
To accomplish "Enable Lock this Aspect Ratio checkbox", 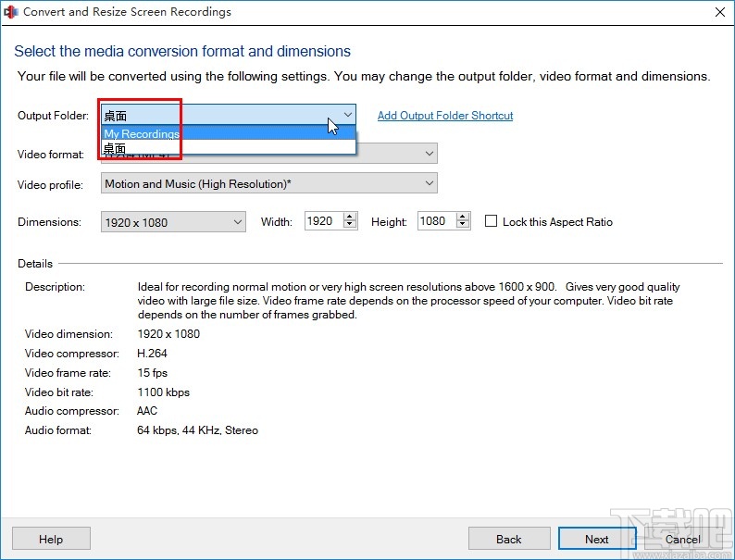I will [491, 221].
